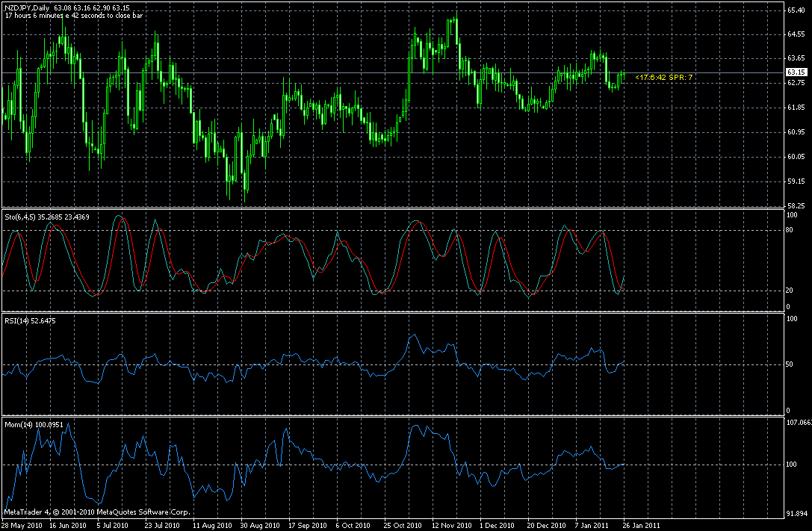
Task: Click the 91.894 value on the Momentum scale
Action: pyautogui.click(x=797, y=514)
